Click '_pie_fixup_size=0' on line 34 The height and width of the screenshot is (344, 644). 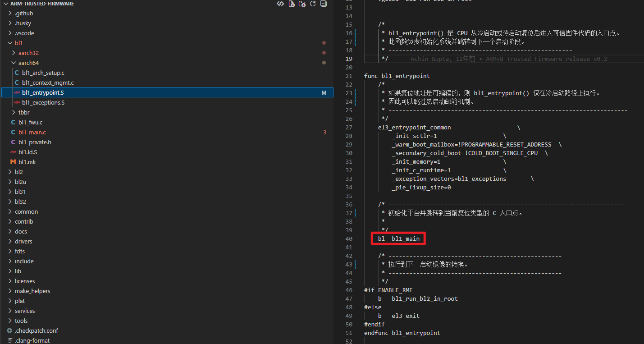[x=421, y=188]
